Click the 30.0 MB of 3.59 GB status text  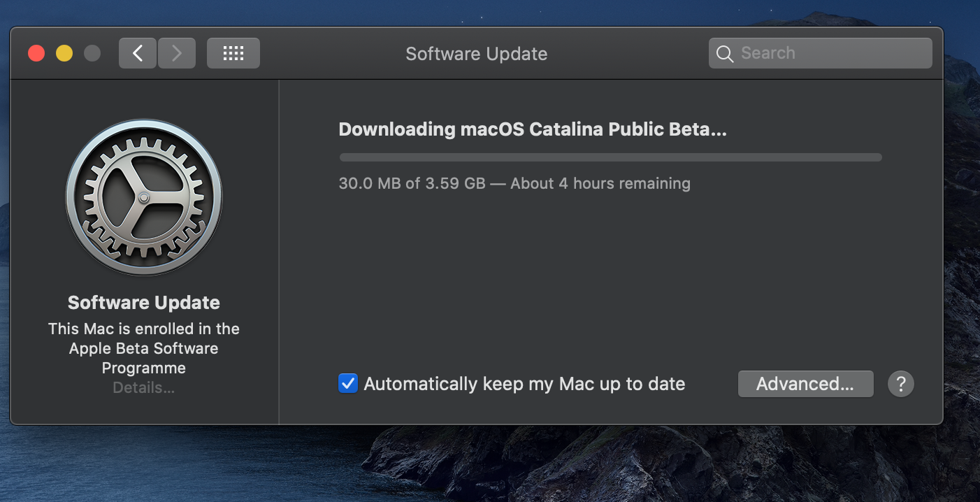(514, 184)
